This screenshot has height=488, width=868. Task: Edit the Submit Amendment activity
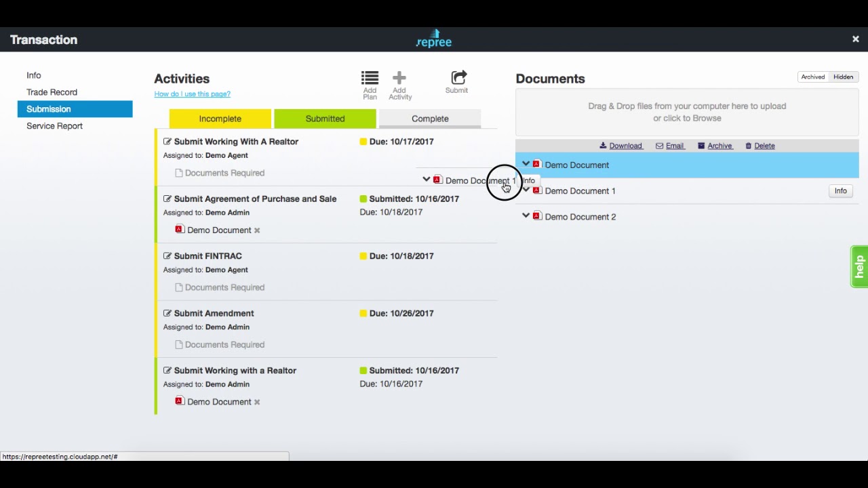click(x=167, y=313)
